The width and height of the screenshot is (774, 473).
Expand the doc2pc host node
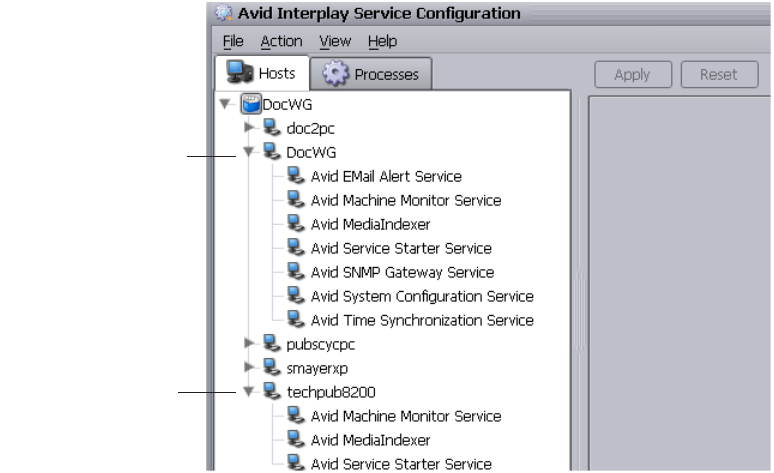pyautogui.click(x=249, y=127)
